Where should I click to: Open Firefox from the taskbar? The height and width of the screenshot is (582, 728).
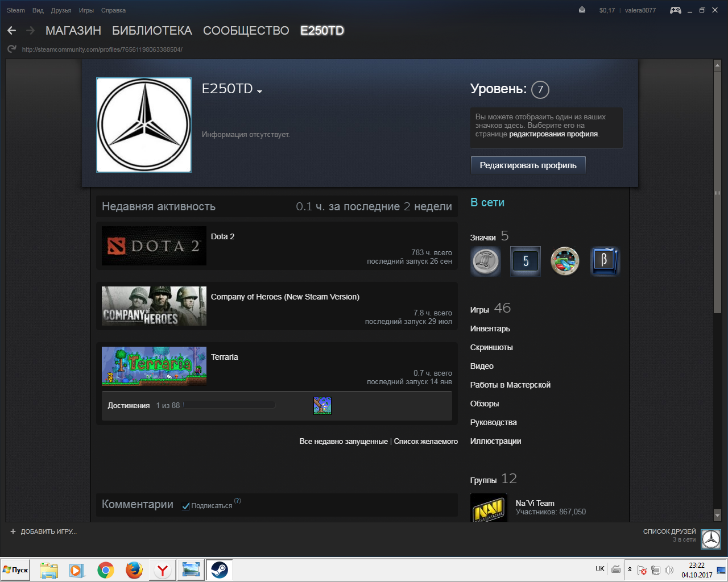134,569
